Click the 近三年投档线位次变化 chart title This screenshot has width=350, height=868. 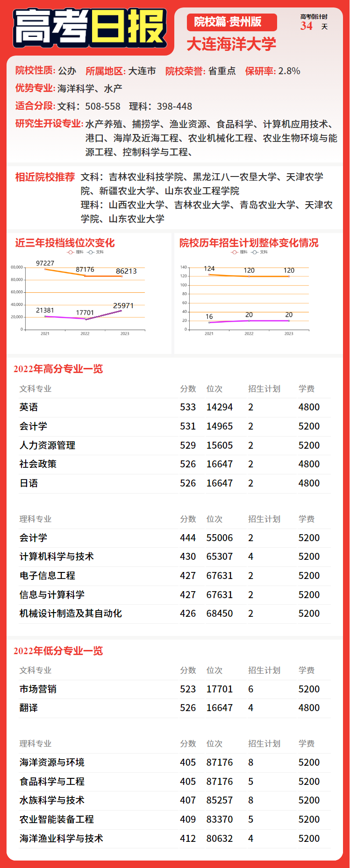pos(65,243)
